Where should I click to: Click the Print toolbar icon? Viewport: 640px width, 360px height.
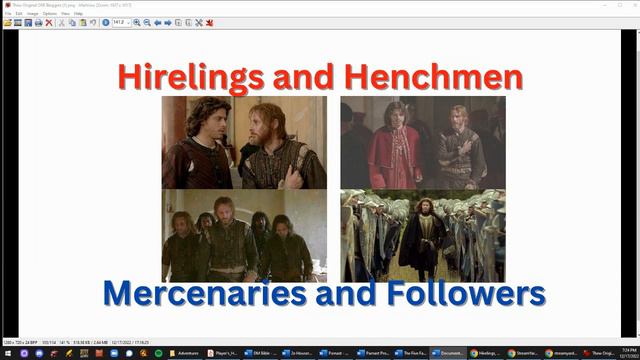pyautogui.click(x=38, y=23)
